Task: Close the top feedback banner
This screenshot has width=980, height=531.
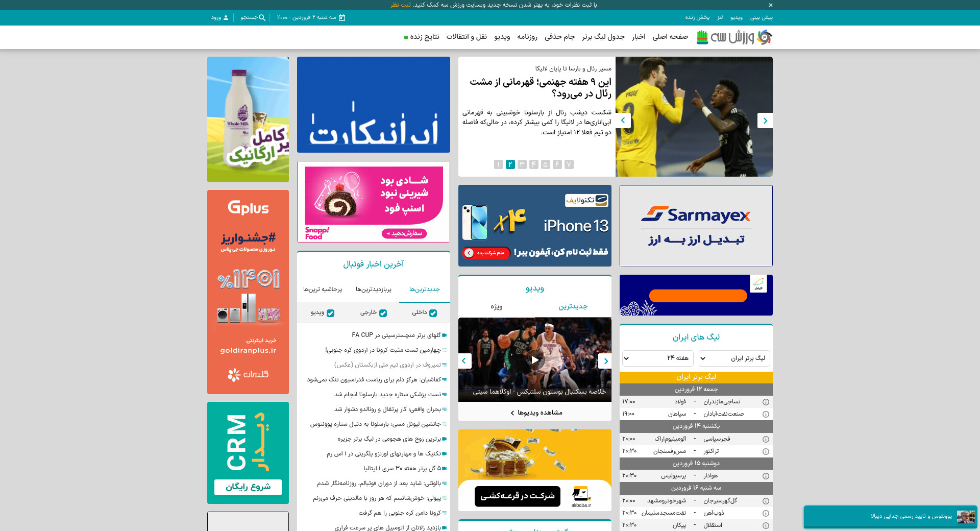Action: click(770, 5)
